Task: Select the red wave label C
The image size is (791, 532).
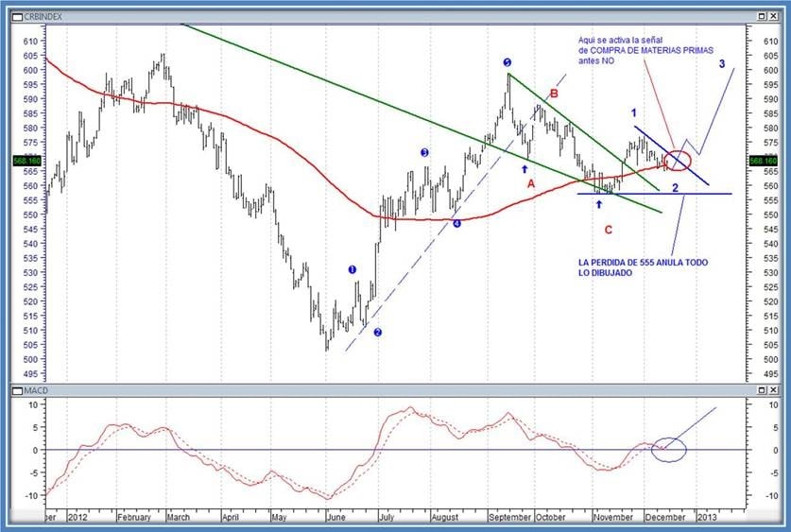Action: pos(609,230)
